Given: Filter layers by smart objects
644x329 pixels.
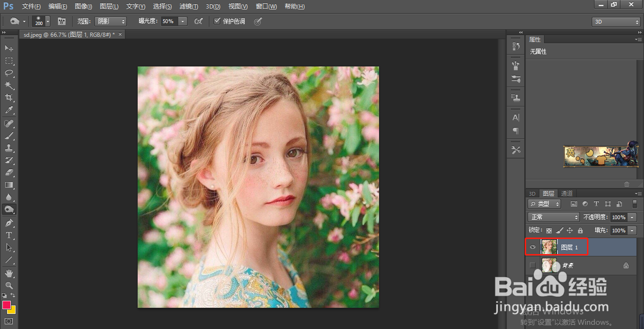Looking at the screenshot, I should tap(619, 204).
